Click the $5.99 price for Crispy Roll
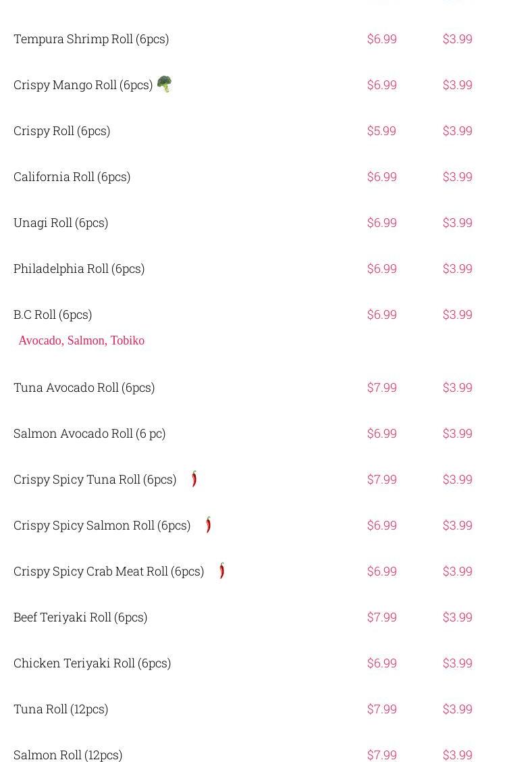This screenshot has height=762, width=532. (x=381, y=131)
